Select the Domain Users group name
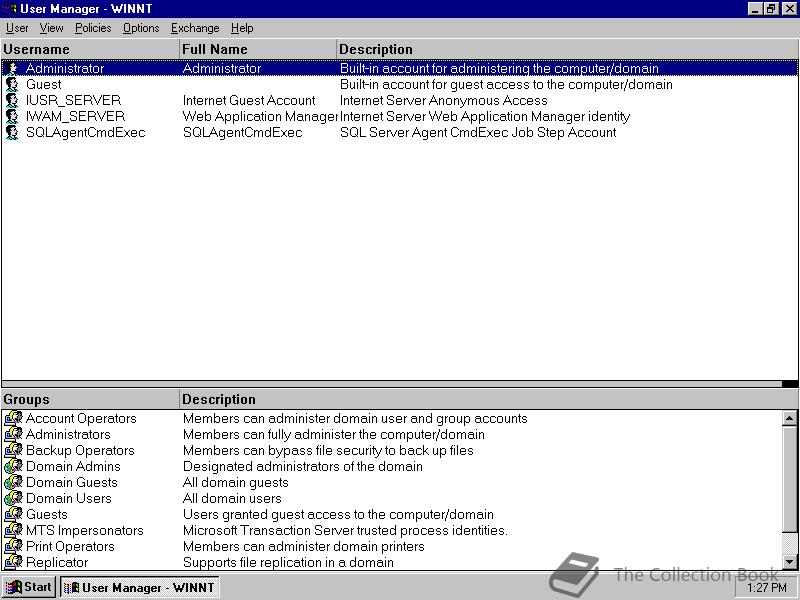 click(x=68, y=498)
